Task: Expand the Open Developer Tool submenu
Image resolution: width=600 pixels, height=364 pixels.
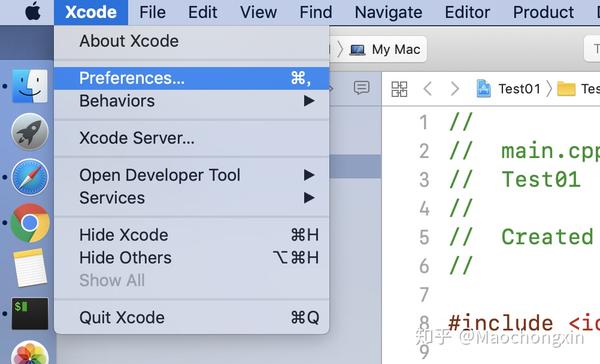Action: pos(191,175)
